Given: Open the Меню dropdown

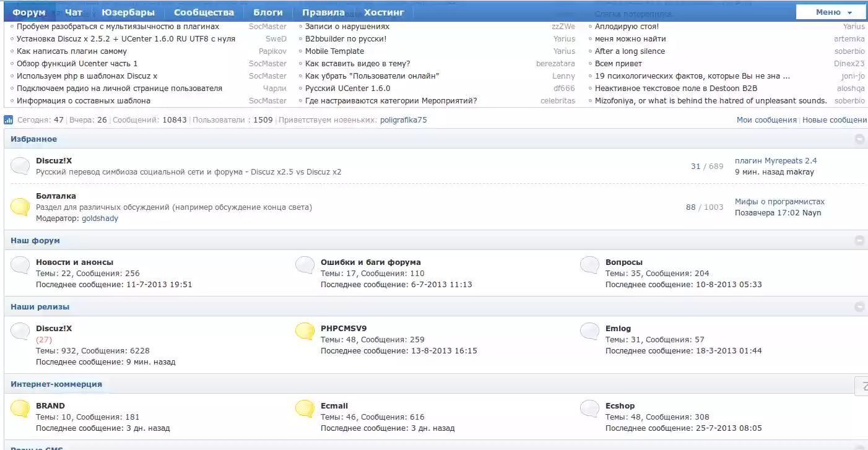Looking at the screenshot, I should click(831, 11).
